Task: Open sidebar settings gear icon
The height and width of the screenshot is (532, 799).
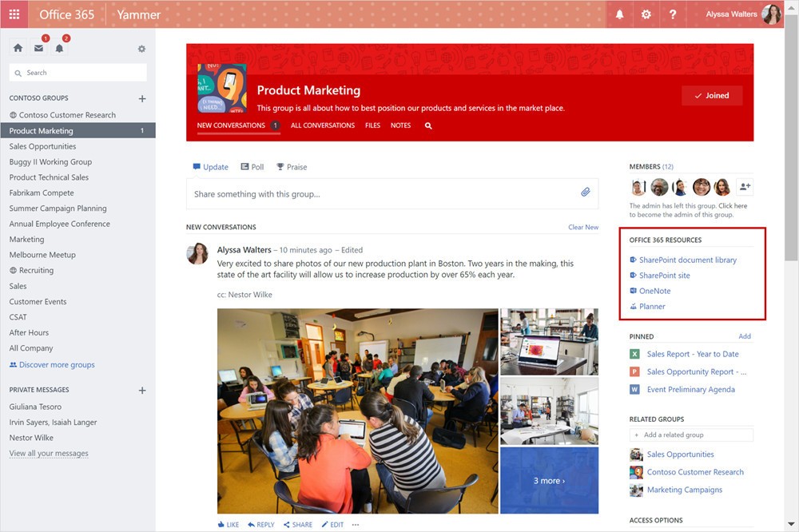Action: pos(141,49)
